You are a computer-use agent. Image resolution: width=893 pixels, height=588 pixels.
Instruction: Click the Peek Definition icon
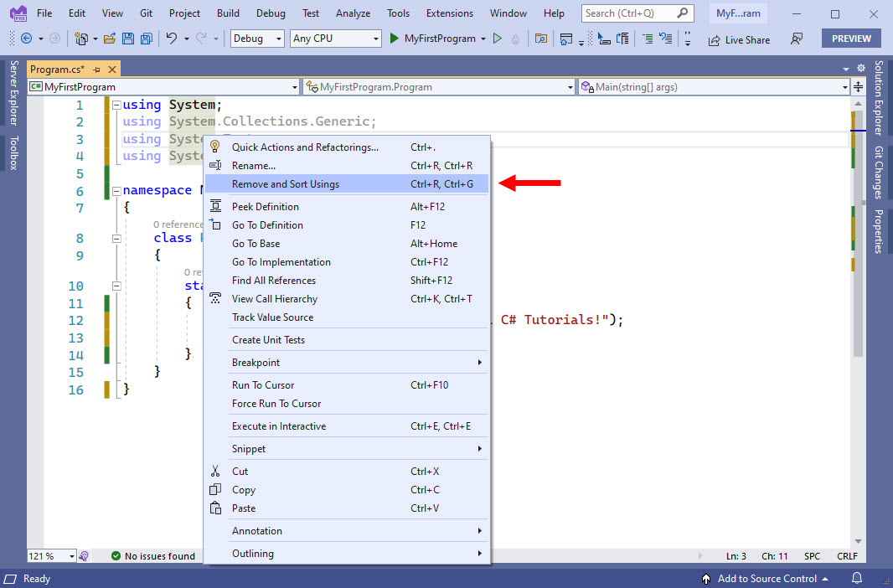click(216, 206)
